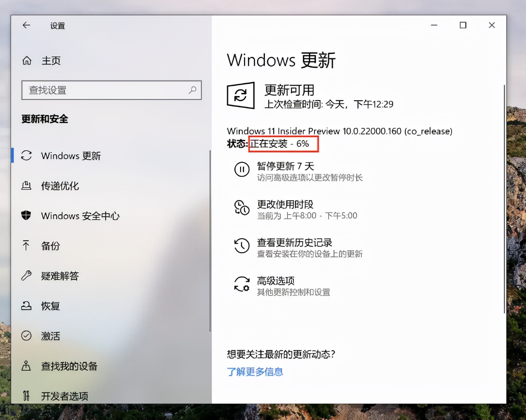Screen dimensions: 526x420
Task: Click 访问高级选项以更改暂停时长 text
Action: [310, 177]
